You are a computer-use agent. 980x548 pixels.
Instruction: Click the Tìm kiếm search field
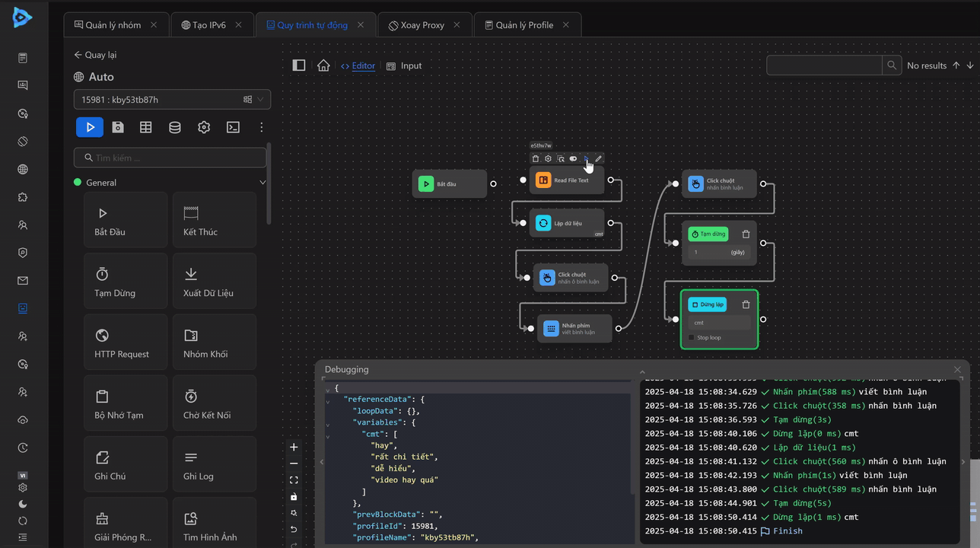click(x=170, y=158)
